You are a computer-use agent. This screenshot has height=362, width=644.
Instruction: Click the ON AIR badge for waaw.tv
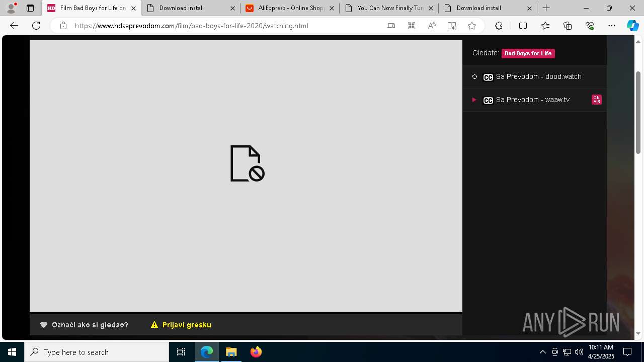point(597,100)
